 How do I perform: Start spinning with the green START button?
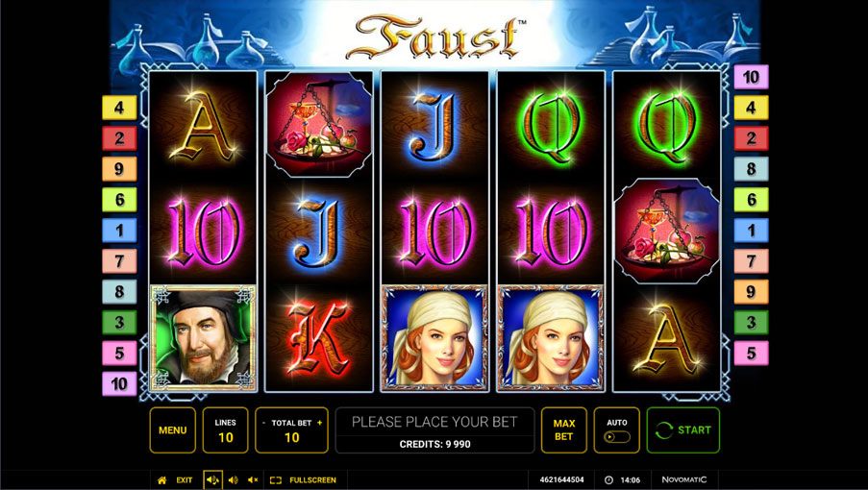tap(683, 429)
